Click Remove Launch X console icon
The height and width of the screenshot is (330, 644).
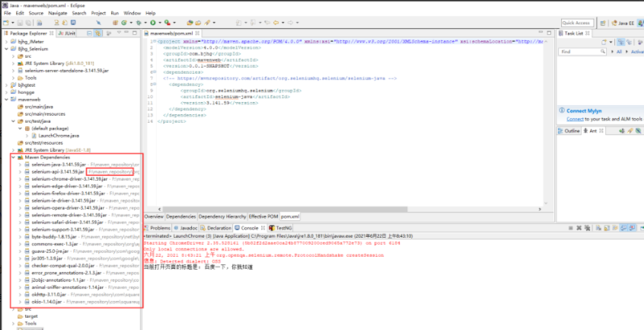tap(579, 228)
